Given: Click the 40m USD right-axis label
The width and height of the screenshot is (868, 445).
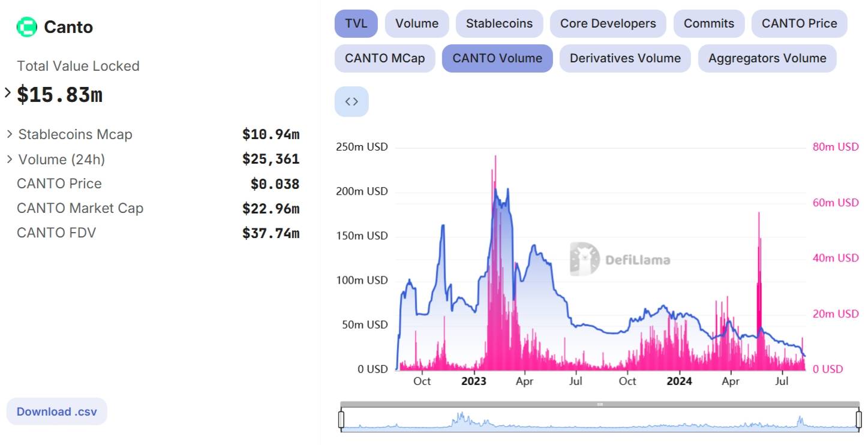Looking at the screenshot, I should click(836, 258).
